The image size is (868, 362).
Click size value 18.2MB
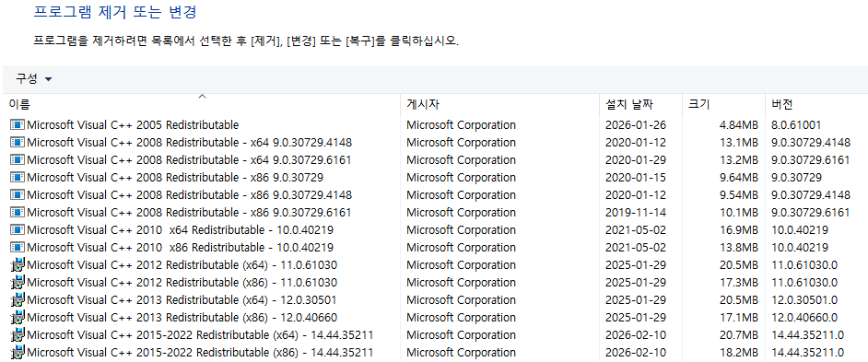pos(738,353)
